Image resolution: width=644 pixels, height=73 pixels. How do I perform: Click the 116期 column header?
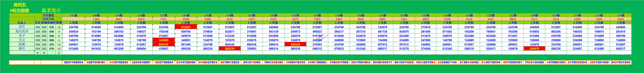[x=621, y=16]
